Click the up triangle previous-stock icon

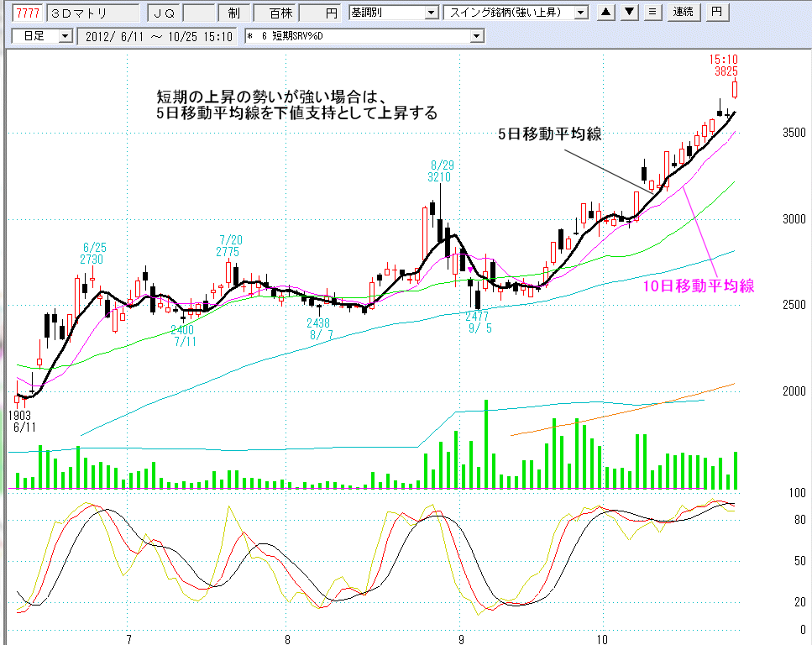click(606, 13)
